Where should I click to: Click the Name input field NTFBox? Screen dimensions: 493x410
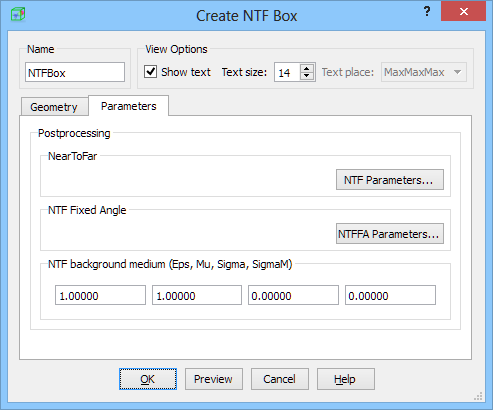coord(75,72)
